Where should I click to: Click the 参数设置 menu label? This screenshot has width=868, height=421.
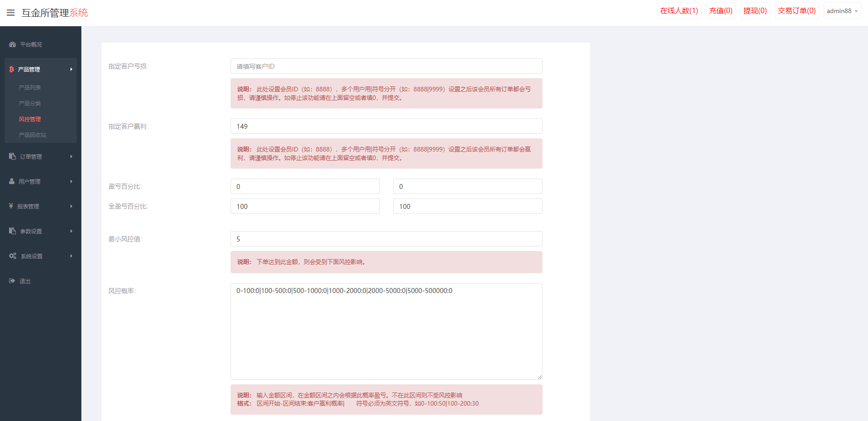tap(31, 231)
